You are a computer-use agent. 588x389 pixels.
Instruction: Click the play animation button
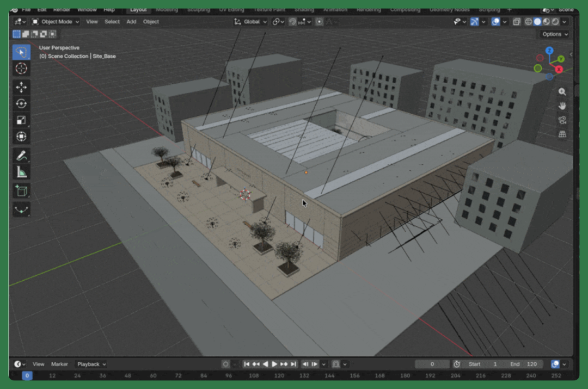click(274, 365)
